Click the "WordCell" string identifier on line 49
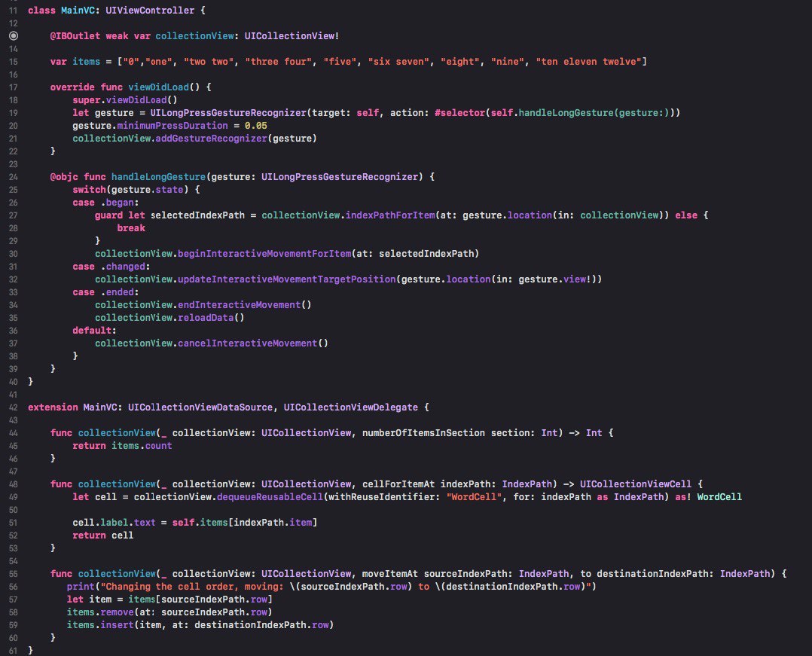Viewport: 812px width, 656px height. point(474,497)
